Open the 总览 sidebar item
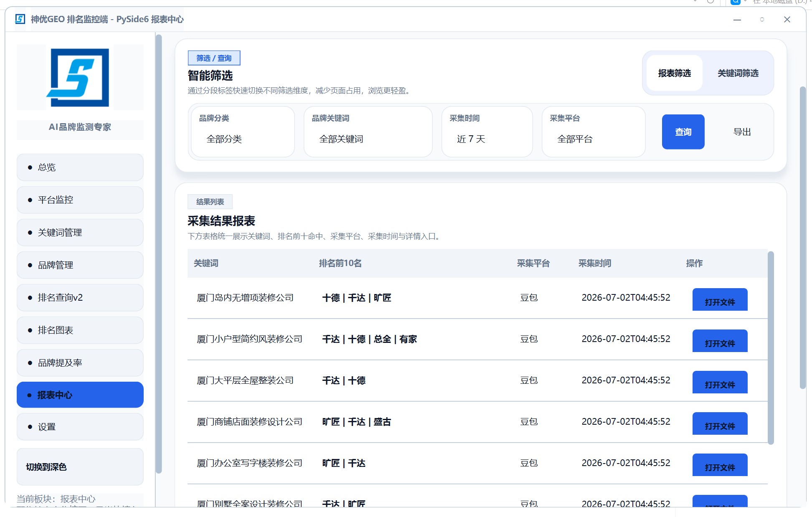 click(x=80, y=167)
